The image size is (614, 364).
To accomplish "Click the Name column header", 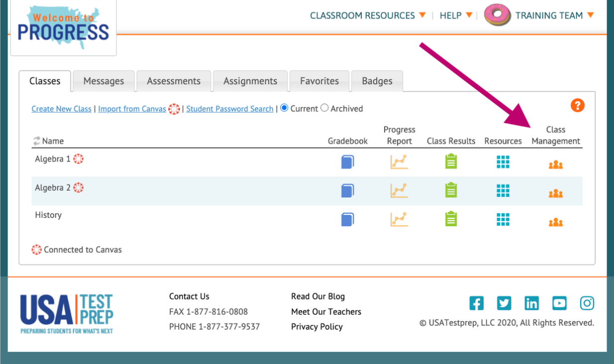I will 53,141.
